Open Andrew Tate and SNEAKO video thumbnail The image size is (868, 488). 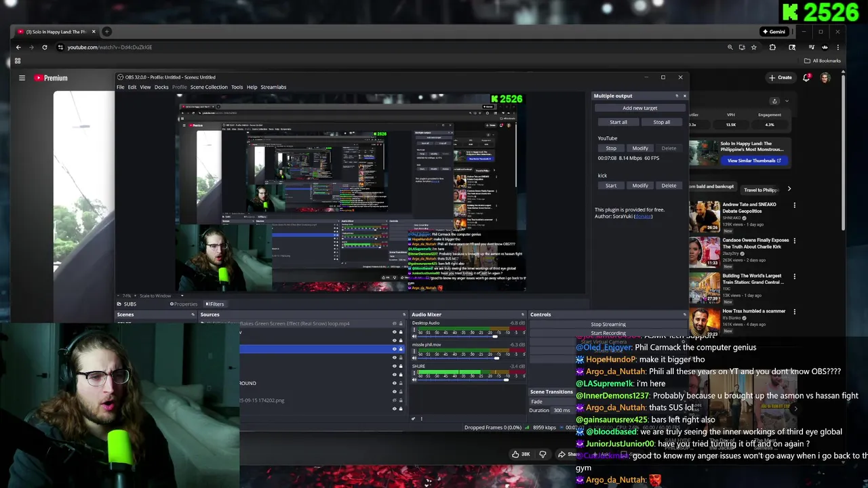(x=704, y=216)
